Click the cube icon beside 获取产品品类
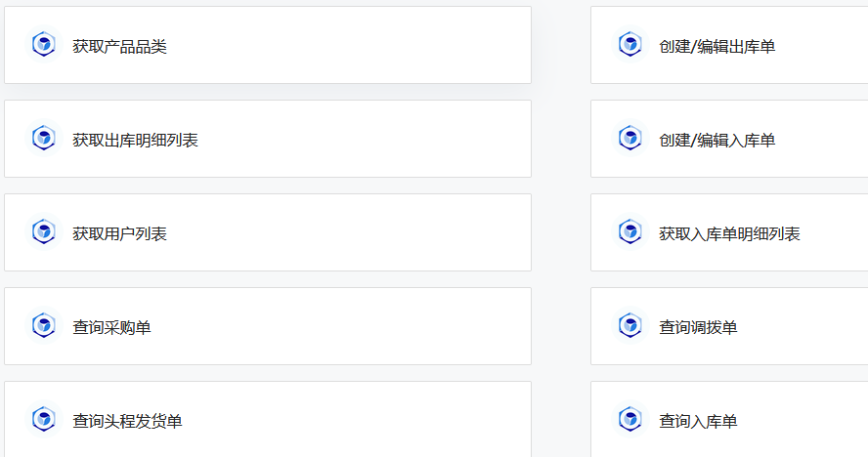 click(x=43, y=45)
